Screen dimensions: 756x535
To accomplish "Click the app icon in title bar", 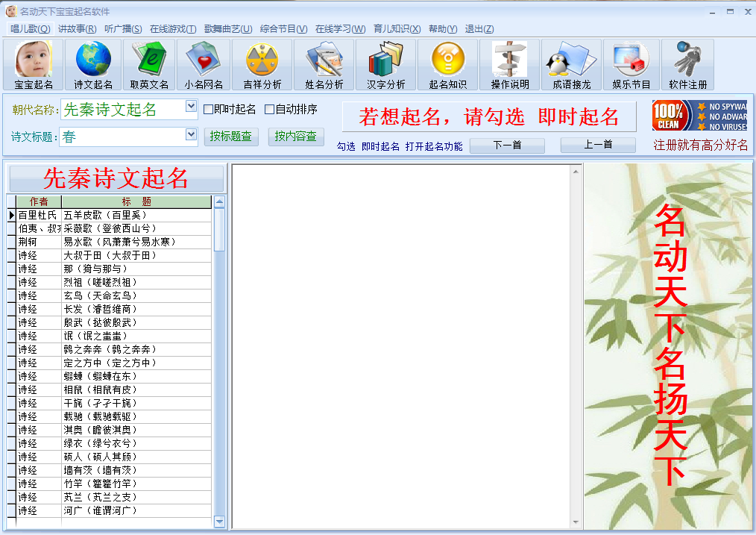I will 10,11.
